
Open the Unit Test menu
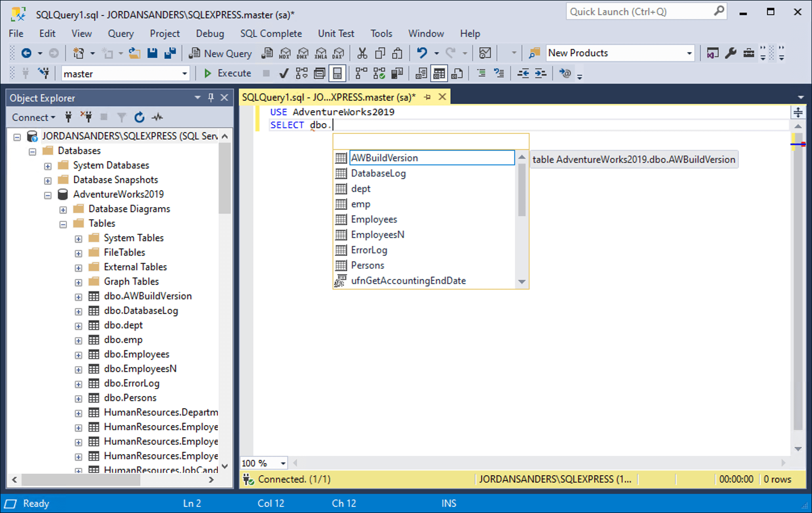pos(336,34)
